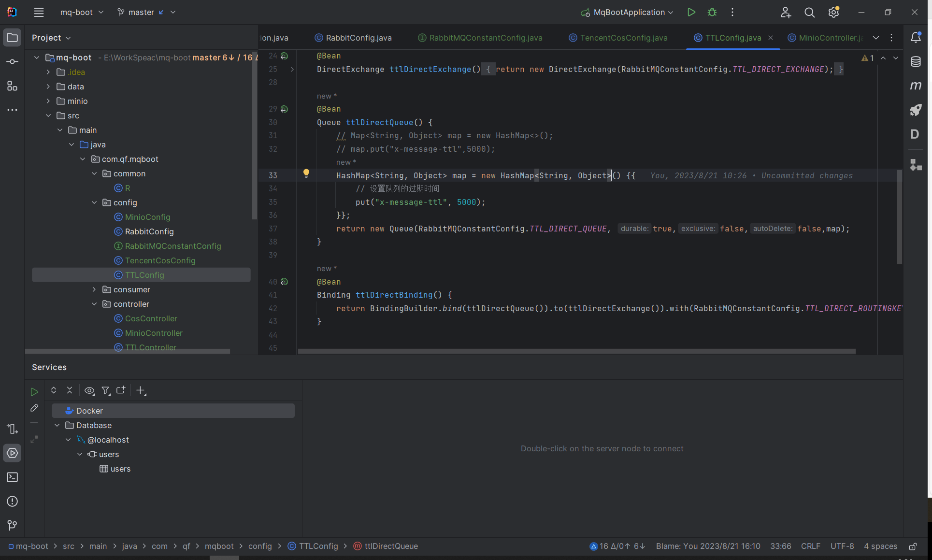Viewport: 932px width, 560px height.
Task: Open the more actions menu beside Debug
Action: [732, 13]
